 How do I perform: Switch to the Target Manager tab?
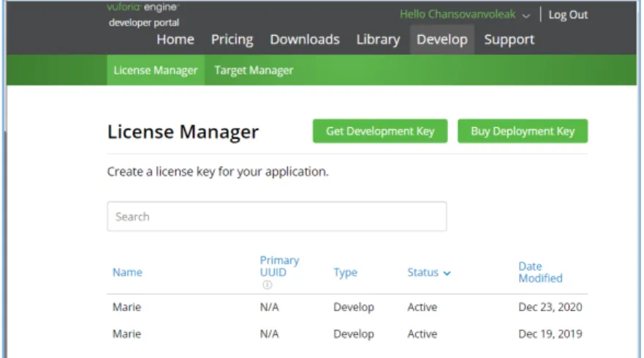[x=254, y=70]
